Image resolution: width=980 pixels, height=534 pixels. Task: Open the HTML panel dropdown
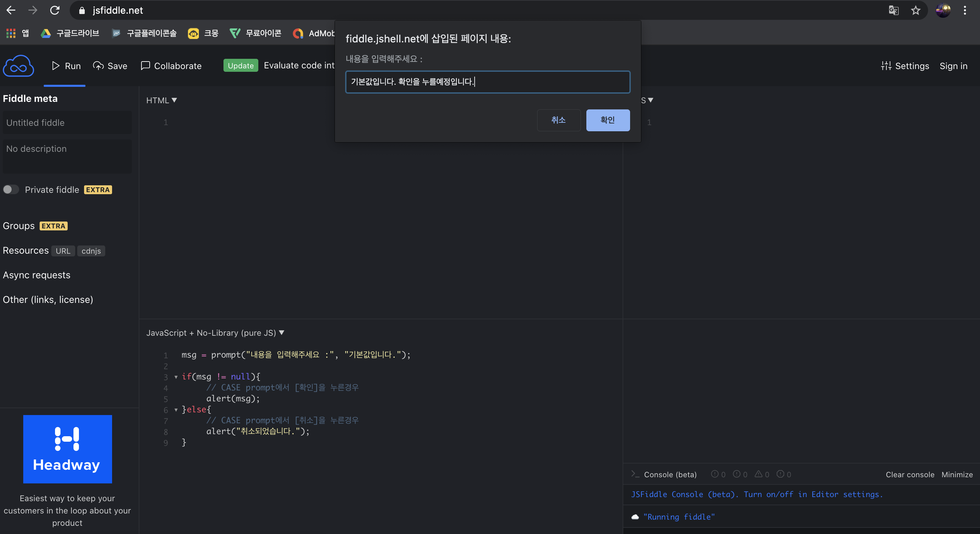[162, 100]
